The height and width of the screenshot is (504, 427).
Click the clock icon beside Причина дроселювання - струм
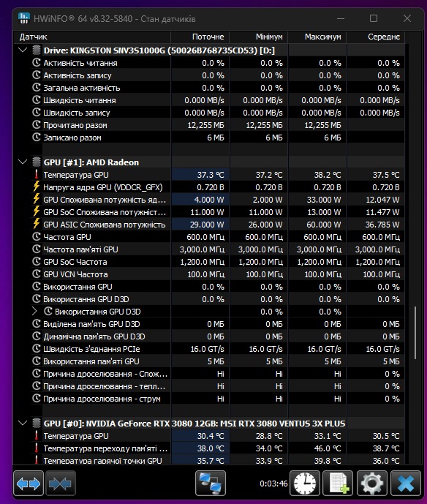(x=37, y=399)
